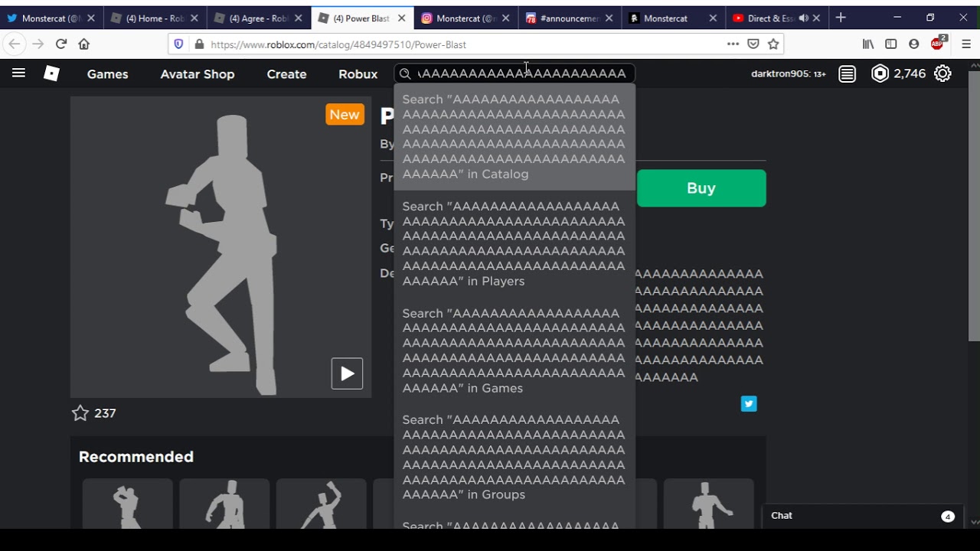Open the Robux page
980x551 pixels.
coord(358,74)
